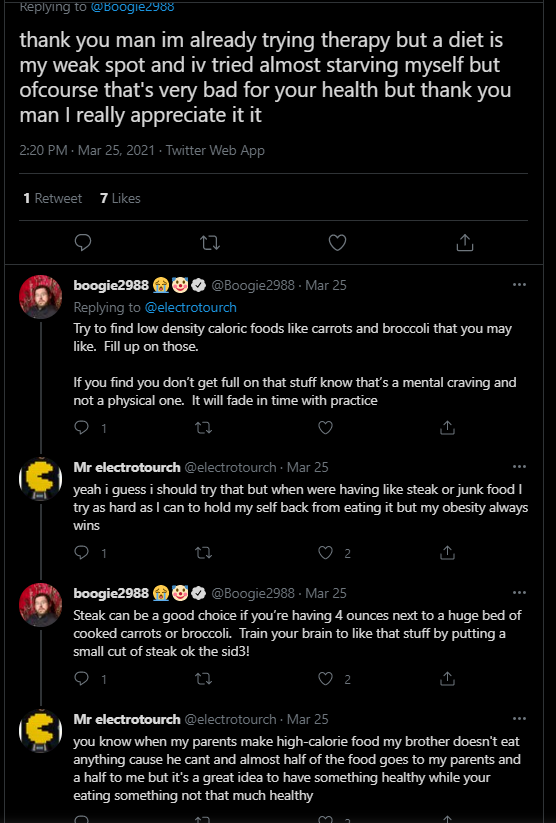This screenshot has width=556, height=823.
Task: Open more options on the 4 ounces steak tweet
Action: pos(519,593)
